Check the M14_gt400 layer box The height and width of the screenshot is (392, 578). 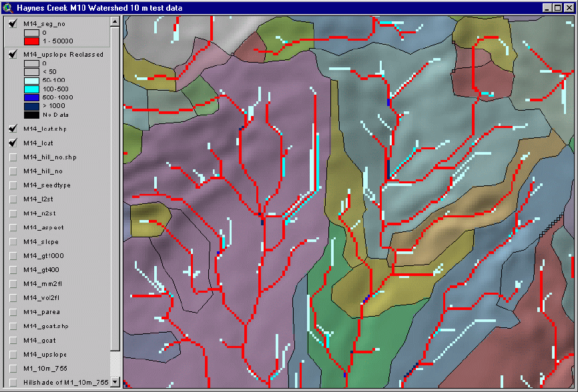point(13,270)
